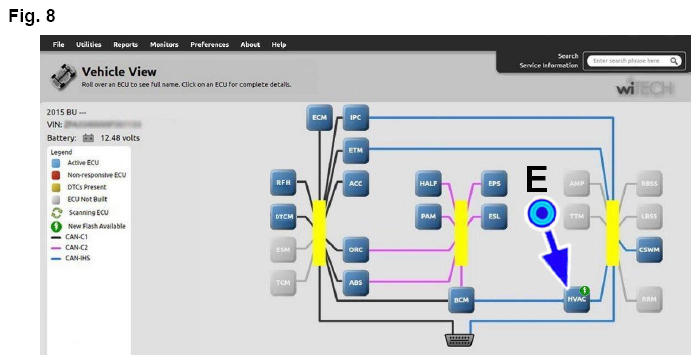Open the About menu
Screen dimensions: 700x364
click(250, 45)
